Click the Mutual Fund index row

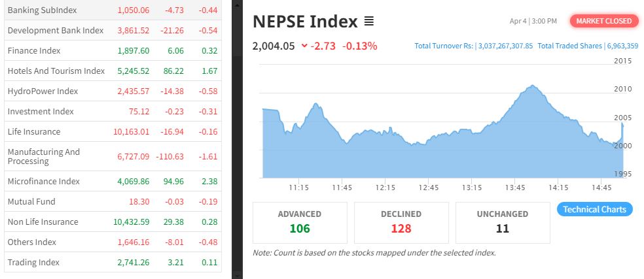click(31, 202)
